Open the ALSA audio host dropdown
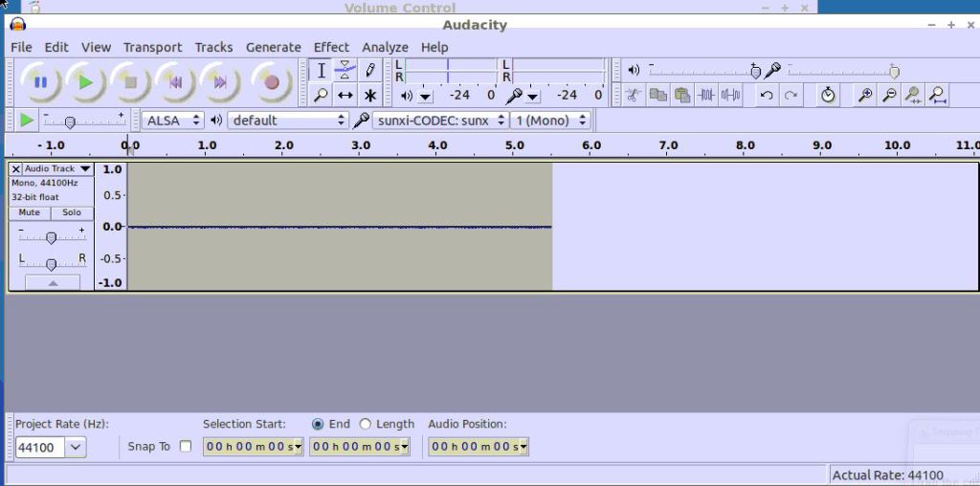 coord(173,120)
